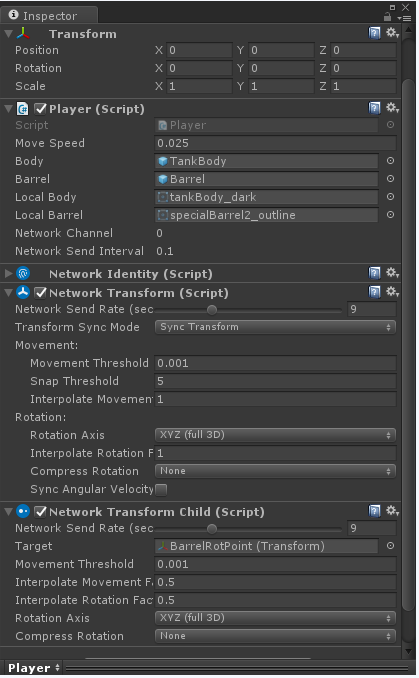The height and width of the screenshot is (678, 419).
Task: Click object picker for Local Barrel sprite
Action: pos(390,215)
